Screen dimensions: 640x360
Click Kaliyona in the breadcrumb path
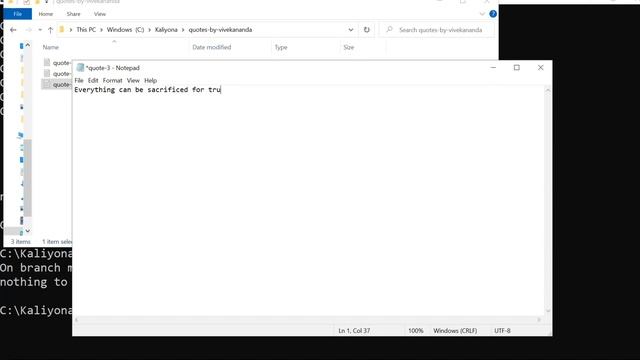pyautogui.click(x=166, y=30)
